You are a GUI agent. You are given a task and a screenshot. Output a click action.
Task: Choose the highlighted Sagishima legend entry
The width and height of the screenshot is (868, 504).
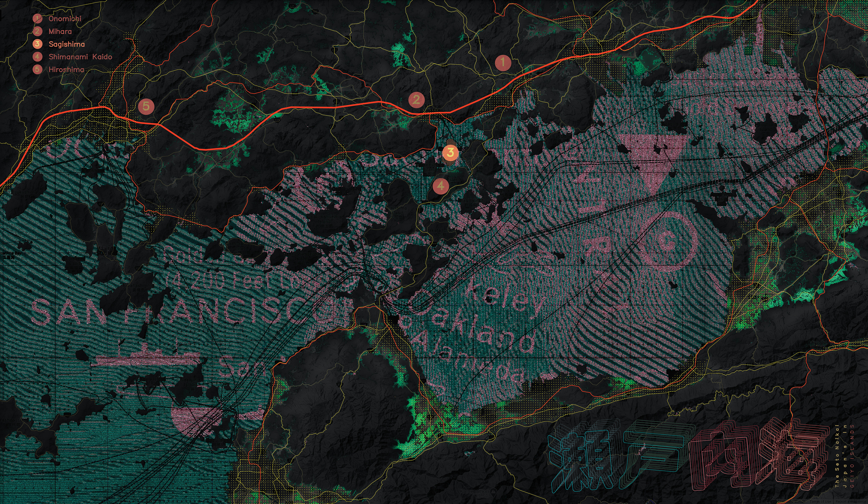[x=66, y=44]
